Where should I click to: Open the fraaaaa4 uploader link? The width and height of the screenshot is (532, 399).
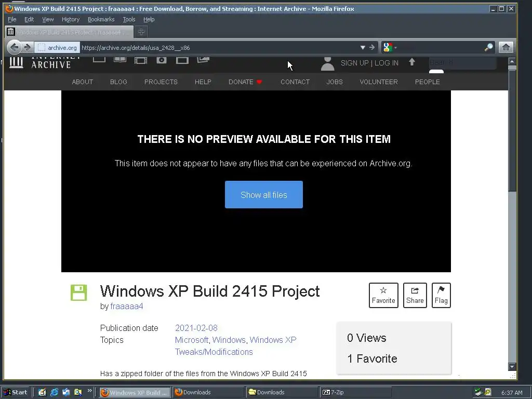[127, 306]
